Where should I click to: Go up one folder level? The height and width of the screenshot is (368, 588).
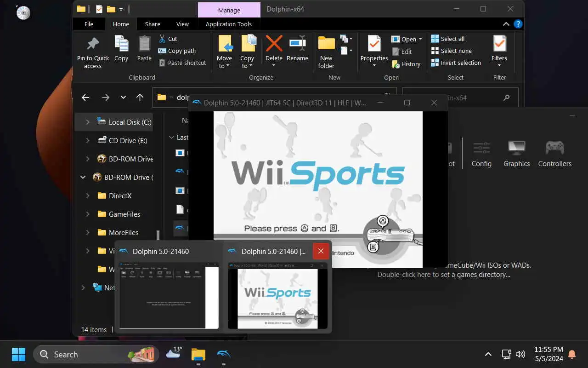pyautogui.click(x=140, y=98)
